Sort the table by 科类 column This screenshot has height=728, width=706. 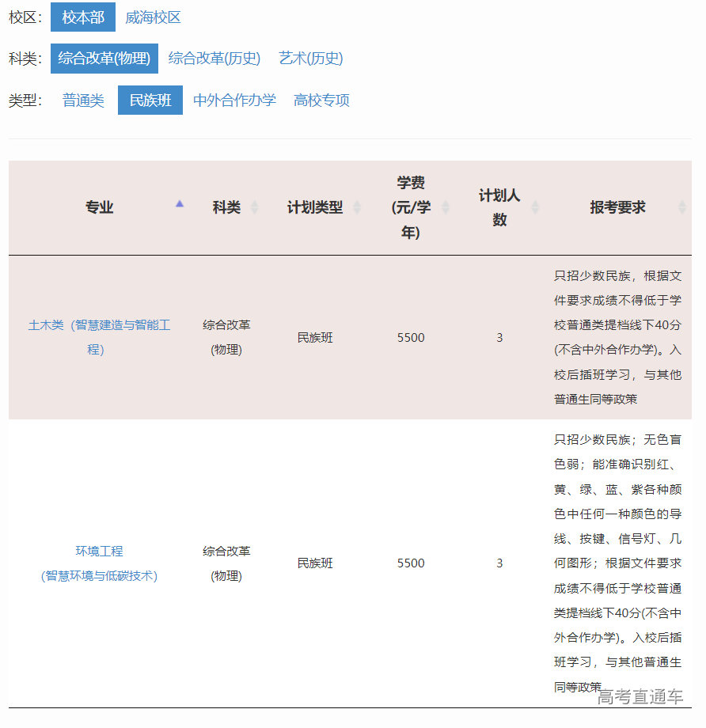click(x=255, y=207)
